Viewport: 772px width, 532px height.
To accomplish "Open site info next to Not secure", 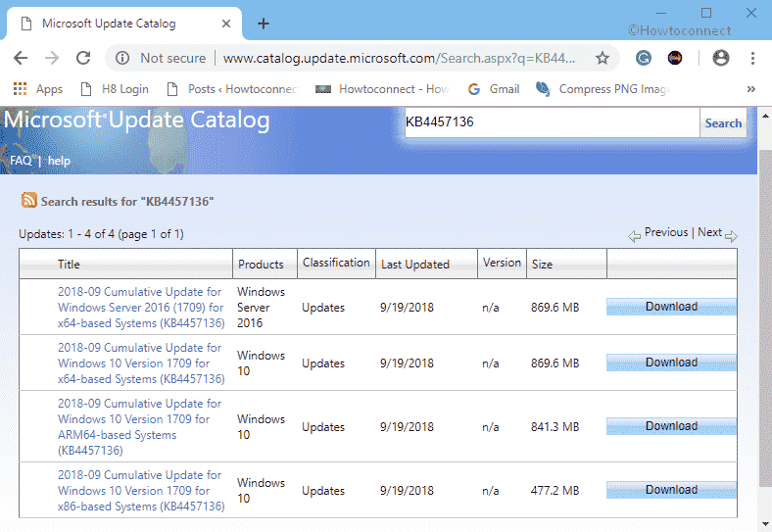I will click(x=122, y=58).
